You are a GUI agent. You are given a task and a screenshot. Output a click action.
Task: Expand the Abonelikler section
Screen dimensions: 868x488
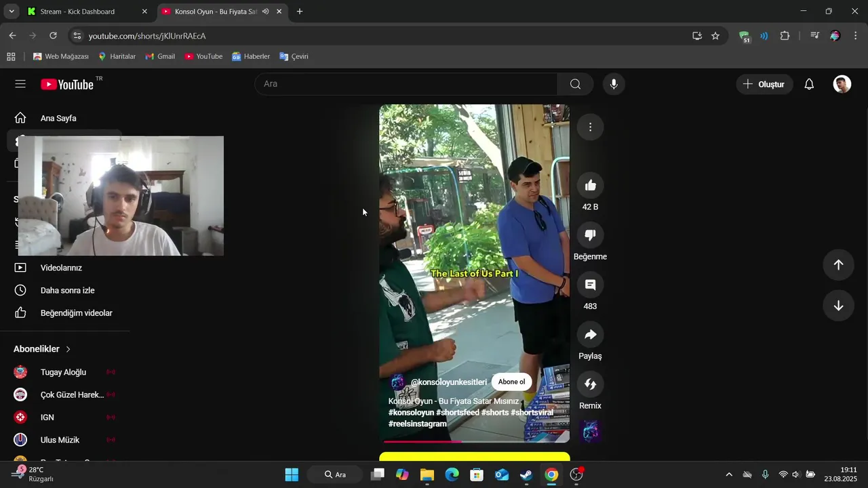42,349
